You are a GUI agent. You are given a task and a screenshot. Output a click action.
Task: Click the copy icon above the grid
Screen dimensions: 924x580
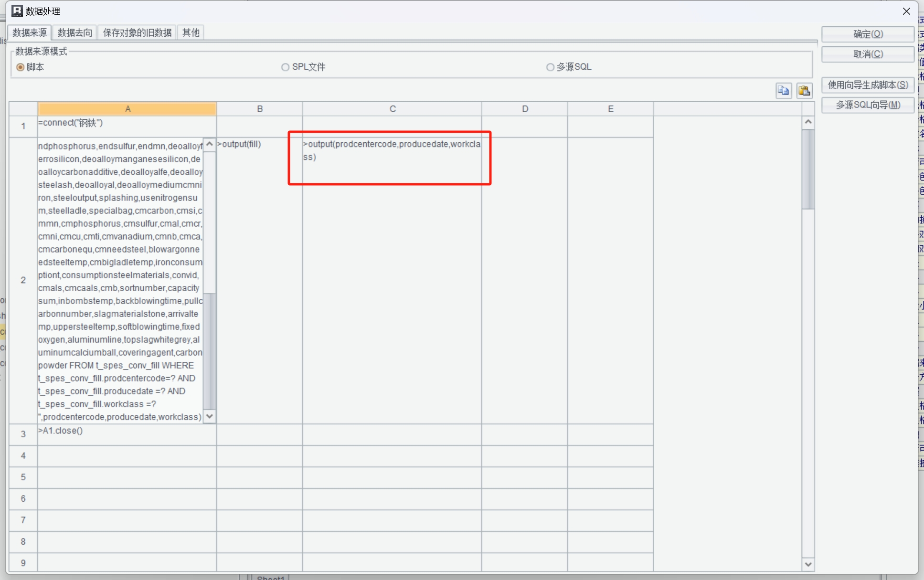click(x=783, y=91)
